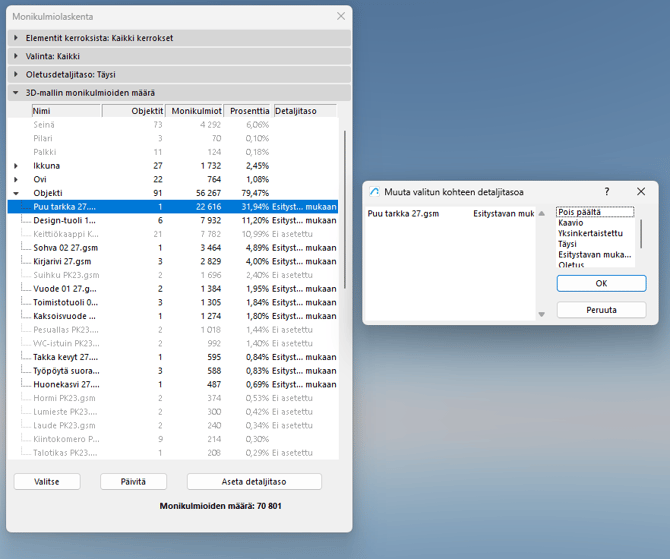This screenshot has height=559, width=670.
Task: Select the Design-tuoli row
Action: point(65,220)
